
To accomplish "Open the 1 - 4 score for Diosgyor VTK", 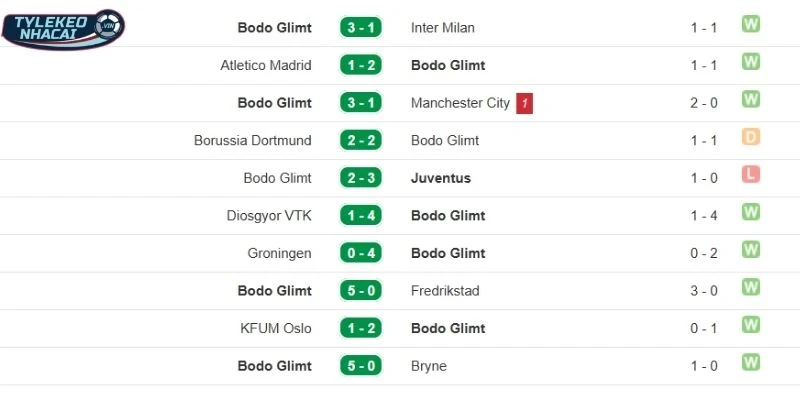I will [x=360, y=216].
